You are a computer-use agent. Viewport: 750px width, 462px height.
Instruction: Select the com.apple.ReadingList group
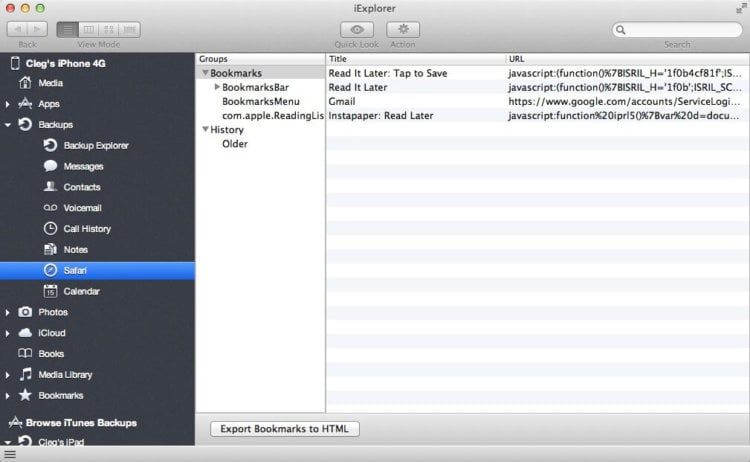273,115
